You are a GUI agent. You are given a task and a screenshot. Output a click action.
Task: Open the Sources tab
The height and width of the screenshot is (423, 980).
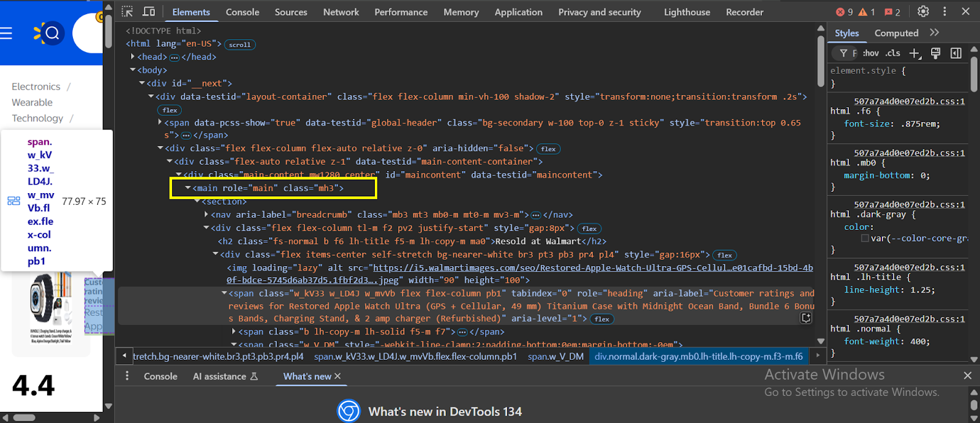pyautogui.click(x=291, y=12)
